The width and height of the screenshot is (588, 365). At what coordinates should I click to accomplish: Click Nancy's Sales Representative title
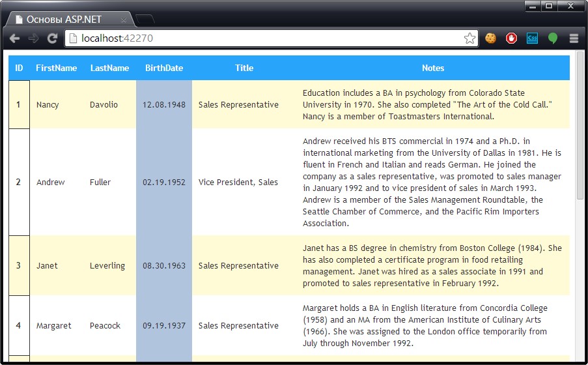(238, 105)
